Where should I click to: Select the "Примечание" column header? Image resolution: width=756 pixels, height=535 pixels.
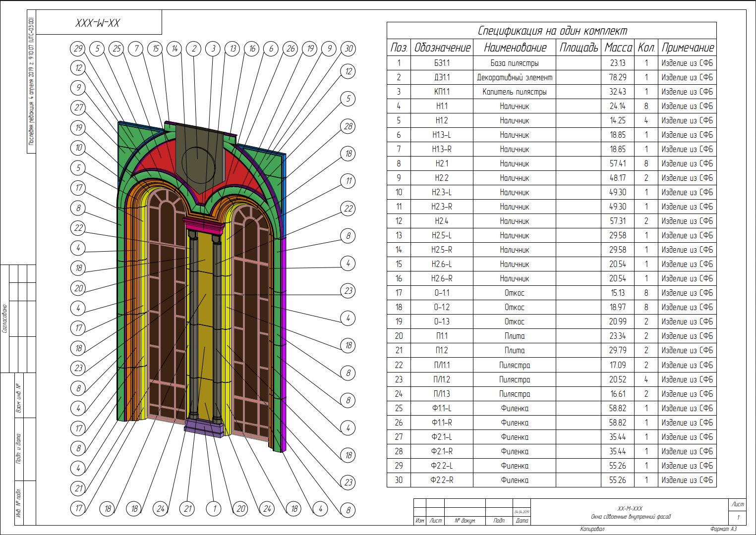coord(687,48)
